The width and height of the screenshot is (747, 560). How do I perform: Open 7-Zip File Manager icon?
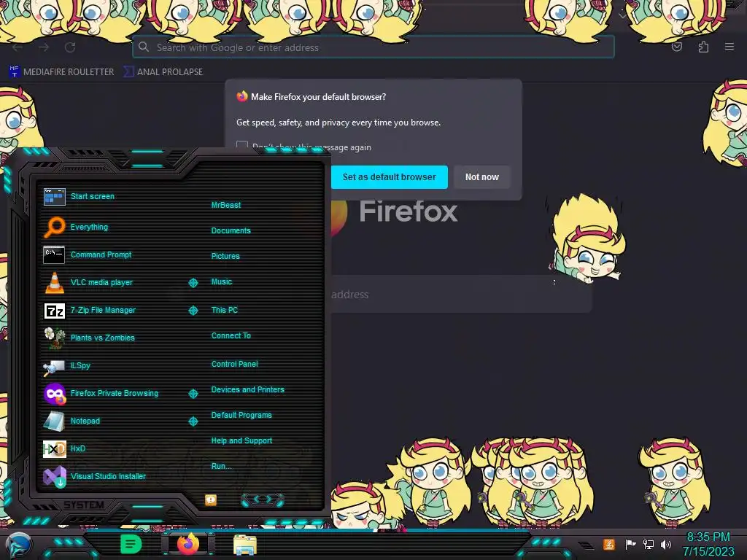[x=54, y=311]
